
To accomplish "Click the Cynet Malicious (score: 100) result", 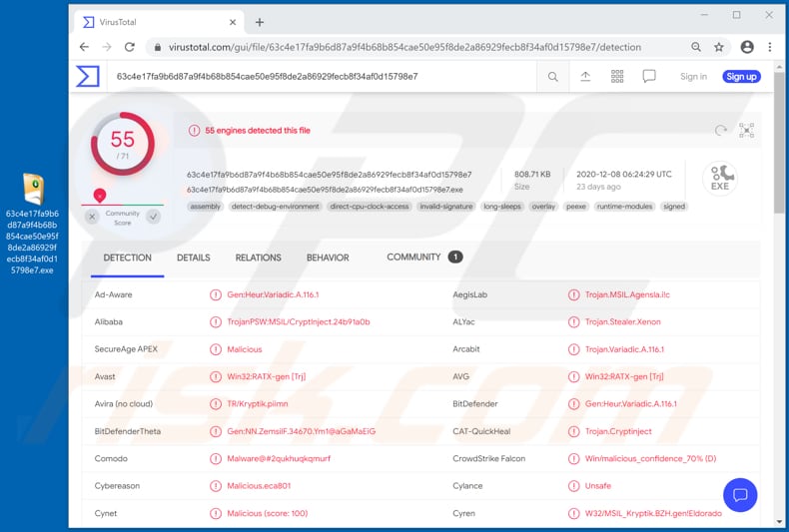I will pos(268,513).
